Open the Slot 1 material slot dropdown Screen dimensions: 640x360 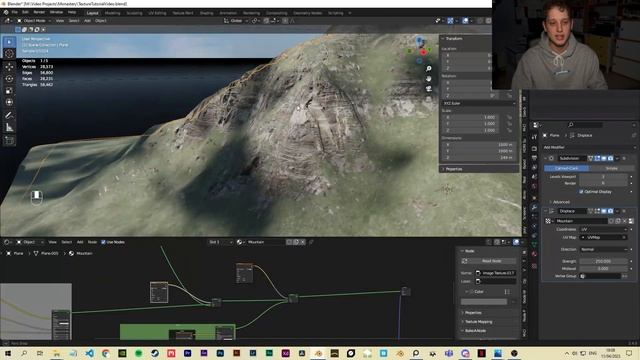coord(220,242)
